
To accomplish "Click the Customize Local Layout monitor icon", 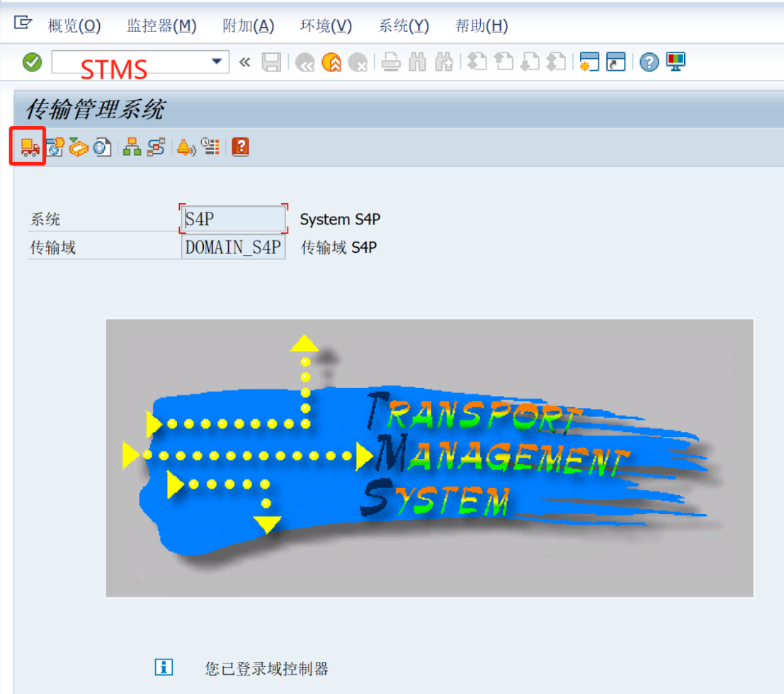I will pos(676,62).
